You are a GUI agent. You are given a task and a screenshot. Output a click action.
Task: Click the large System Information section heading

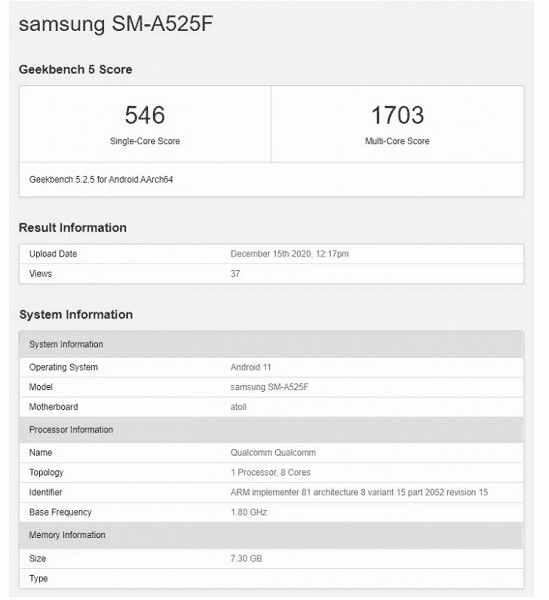(76, 315)
